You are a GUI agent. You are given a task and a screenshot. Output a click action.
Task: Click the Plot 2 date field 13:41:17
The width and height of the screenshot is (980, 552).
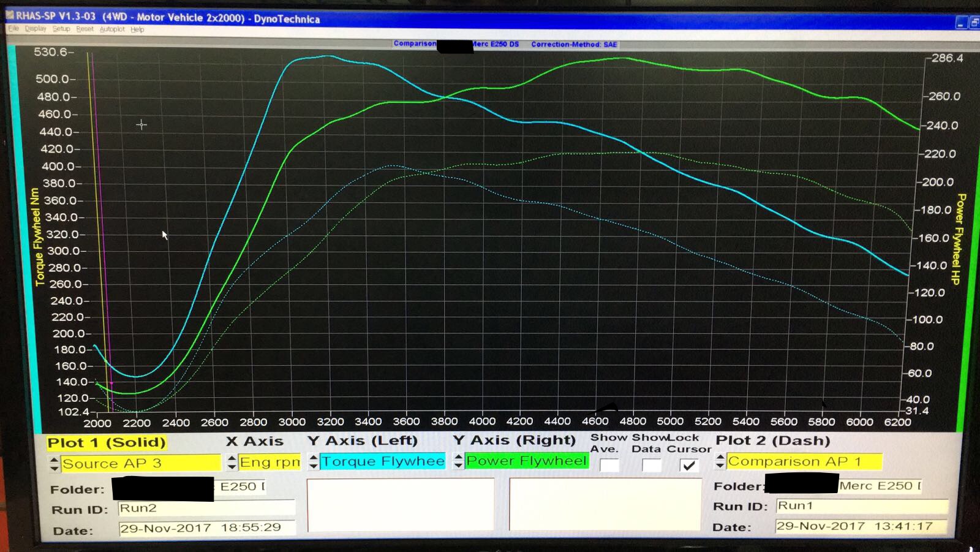[862, 526]
